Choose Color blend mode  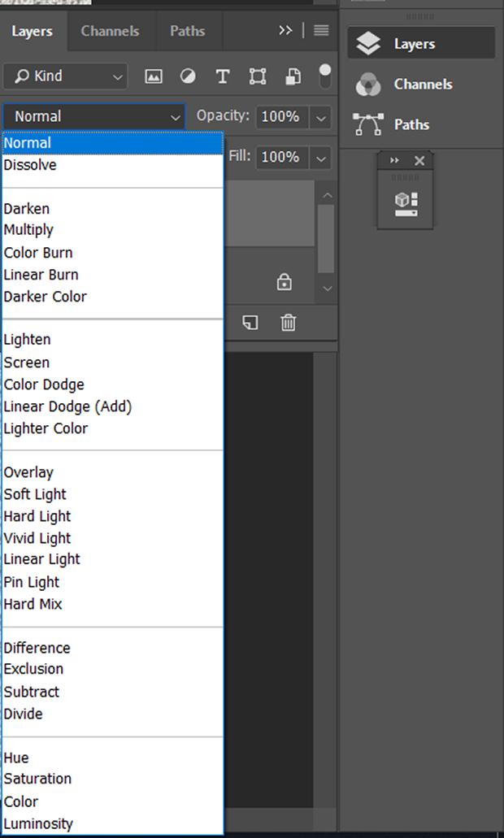[x=113, y=801]
